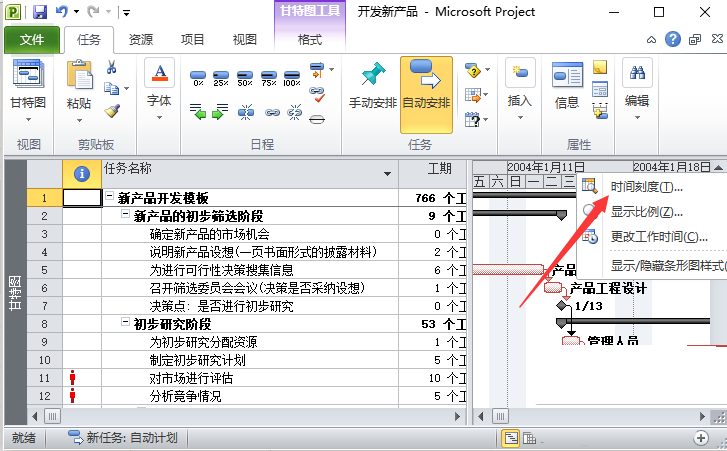Open Microsoft Project help

[x=673, y=39]
